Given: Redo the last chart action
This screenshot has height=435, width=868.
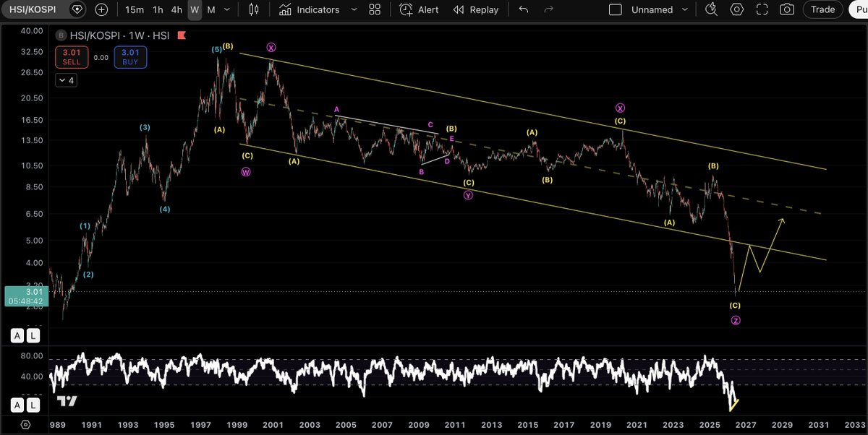Looking at the screenshot, I should pyautogui.click(x=548, y=9).
